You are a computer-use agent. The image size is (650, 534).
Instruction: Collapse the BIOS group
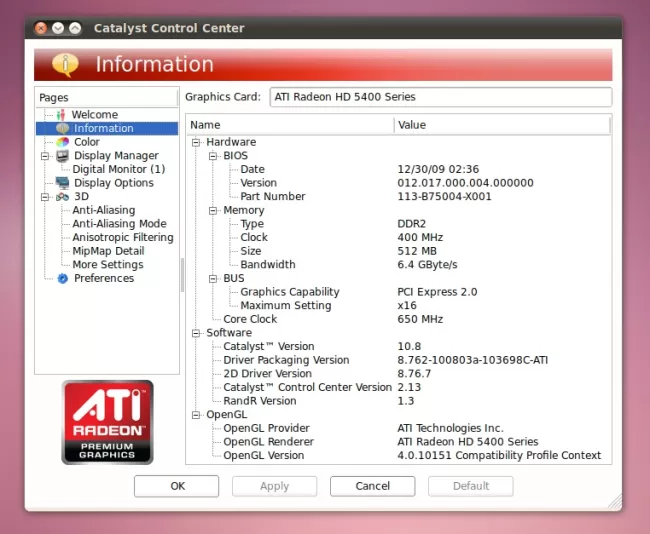click(213, 156)
